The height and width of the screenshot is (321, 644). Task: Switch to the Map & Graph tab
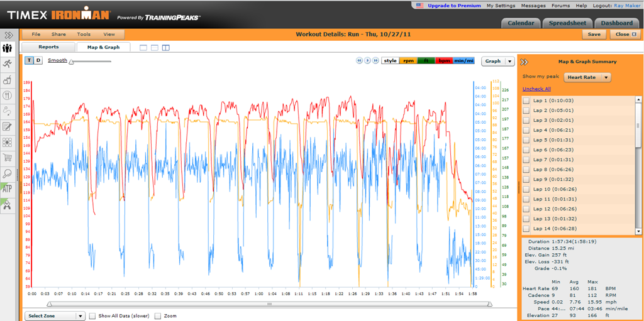pyautogui.click(x=104, y=47)
